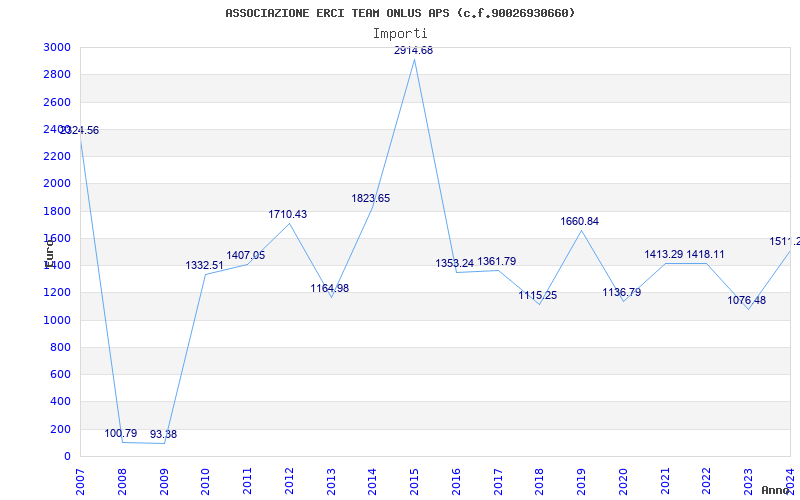Select the 2914.68 peak data label
The width and height of the screenshot is (800, 500).
(413, 51)
